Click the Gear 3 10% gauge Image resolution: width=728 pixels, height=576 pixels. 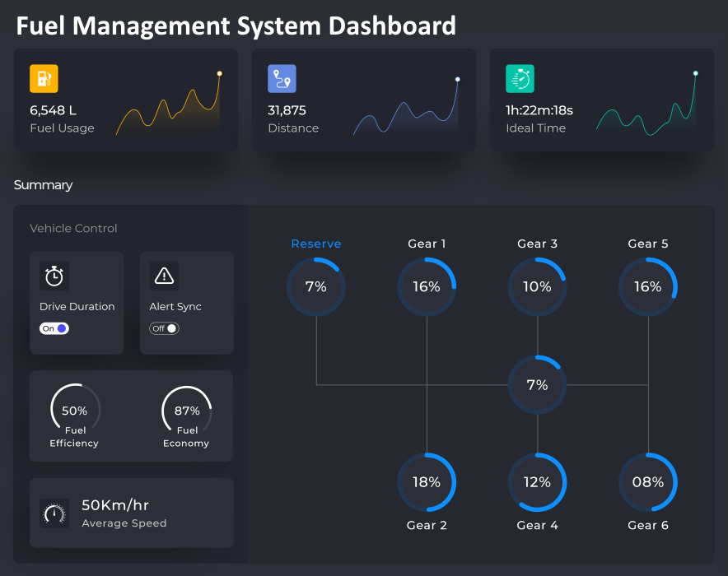pos(537,287)
